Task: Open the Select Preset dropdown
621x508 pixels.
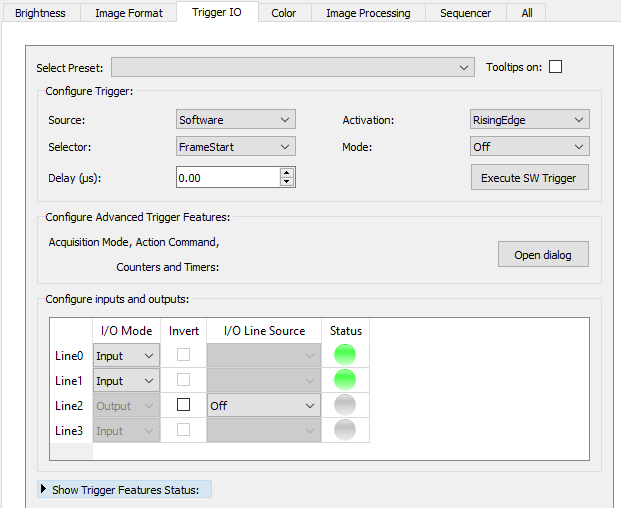Action: pos(293,67)
